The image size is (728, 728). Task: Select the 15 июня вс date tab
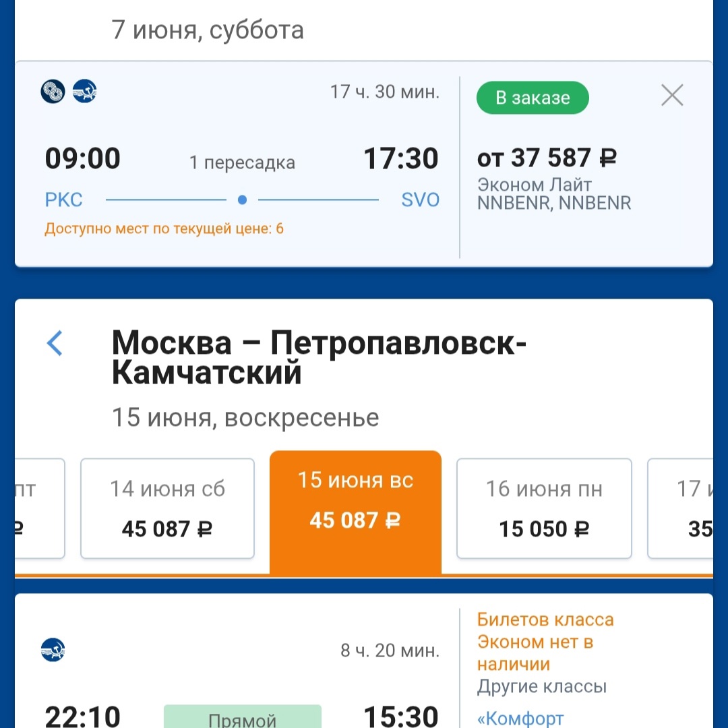355,510
